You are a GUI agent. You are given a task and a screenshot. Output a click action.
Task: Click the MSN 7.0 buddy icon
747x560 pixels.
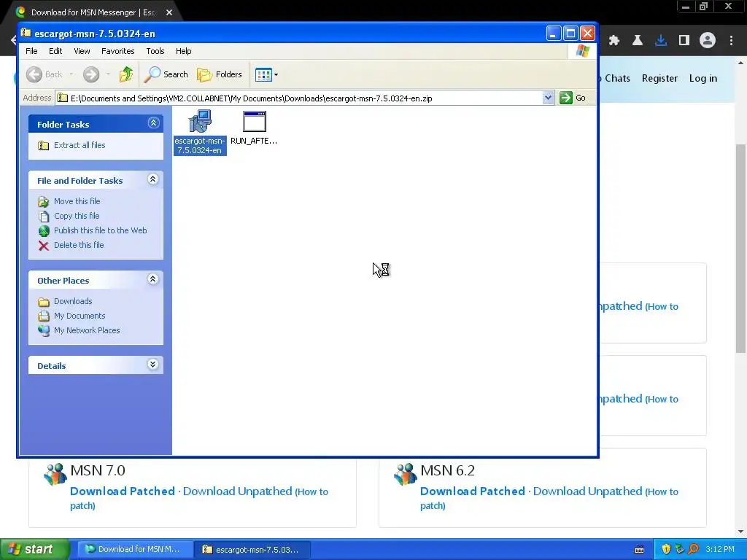(55, 474)
